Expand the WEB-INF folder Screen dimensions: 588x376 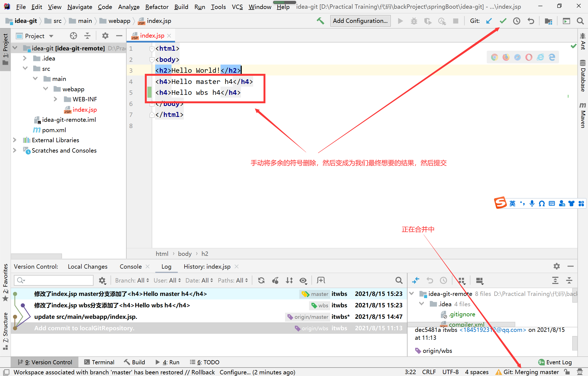[55, 99]
